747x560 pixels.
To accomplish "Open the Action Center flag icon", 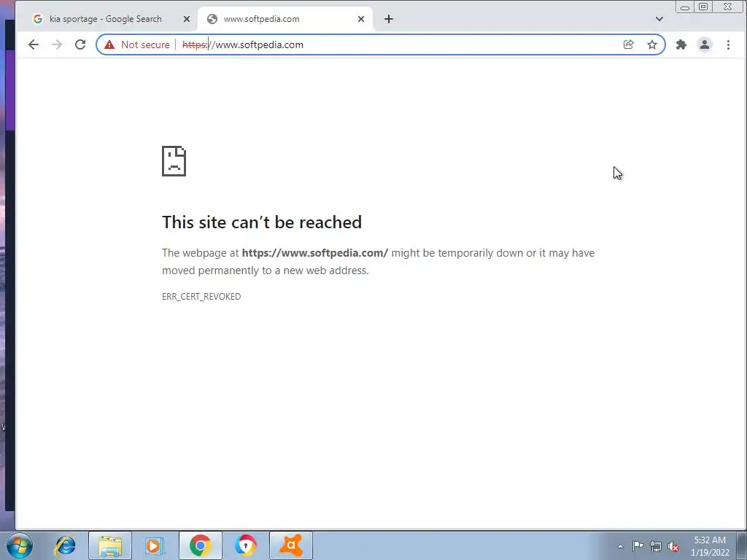I will click(x=638, y=546).
